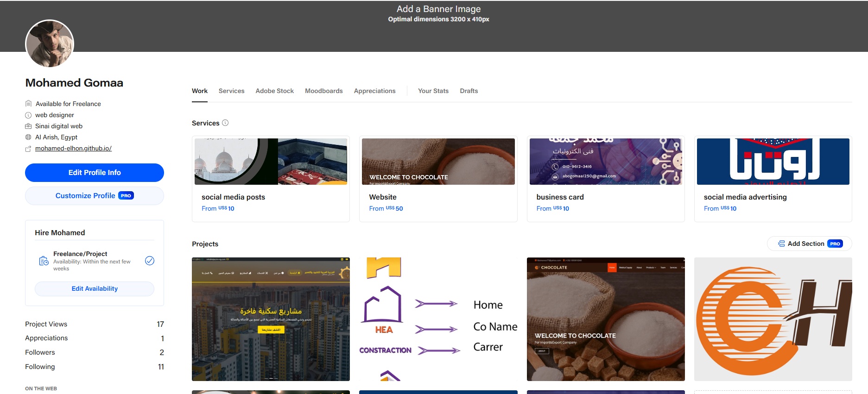
Task: Click the Edit Profile Info button
Action: tap(95, 173)
